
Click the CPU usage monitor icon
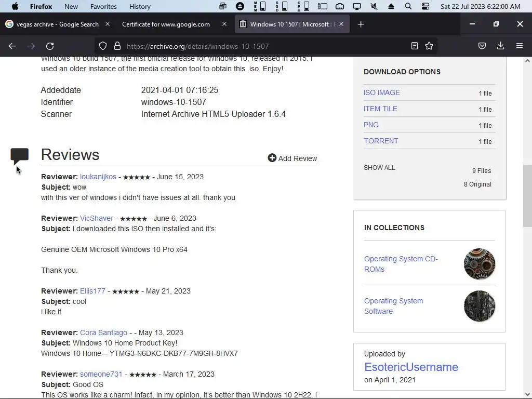tap(303, 6)
